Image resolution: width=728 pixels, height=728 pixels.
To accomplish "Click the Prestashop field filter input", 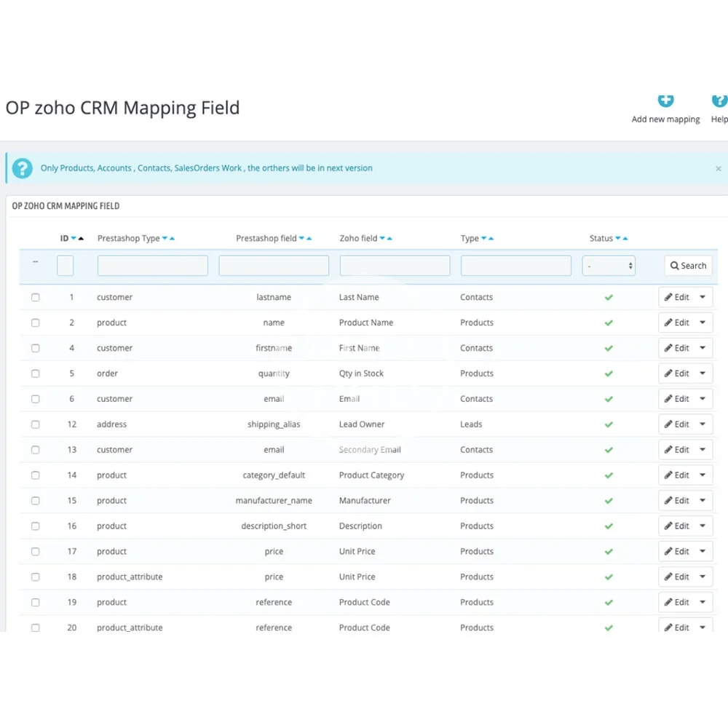I will [x=274, y=266].
